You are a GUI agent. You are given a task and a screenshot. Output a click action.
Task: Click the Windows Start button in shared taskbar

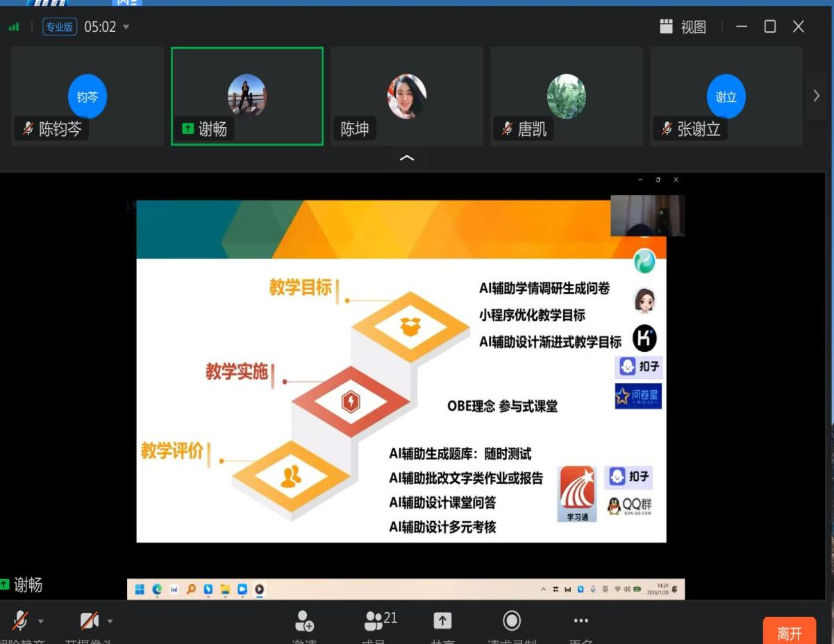[140, 589]
